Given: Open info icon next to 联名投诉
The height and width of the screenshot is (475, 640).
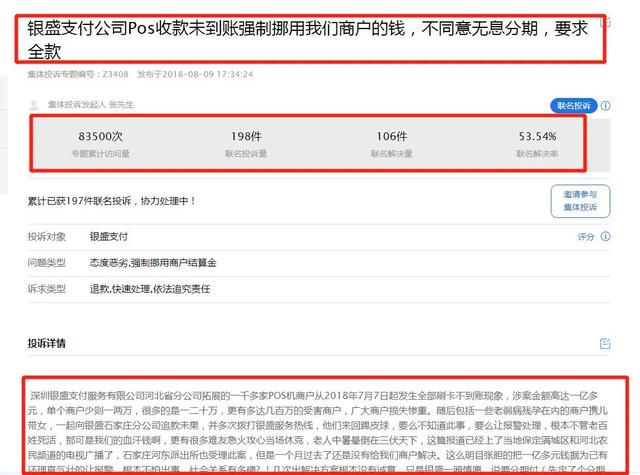Looking at the screenshot, I should (x=606, y=106).
